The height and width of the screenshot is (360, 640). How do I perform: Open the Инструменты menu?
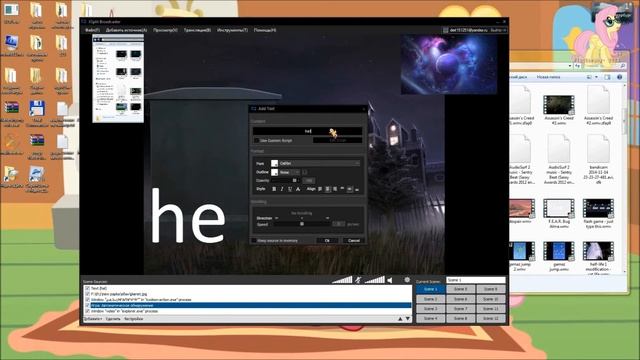pos(232,30)
